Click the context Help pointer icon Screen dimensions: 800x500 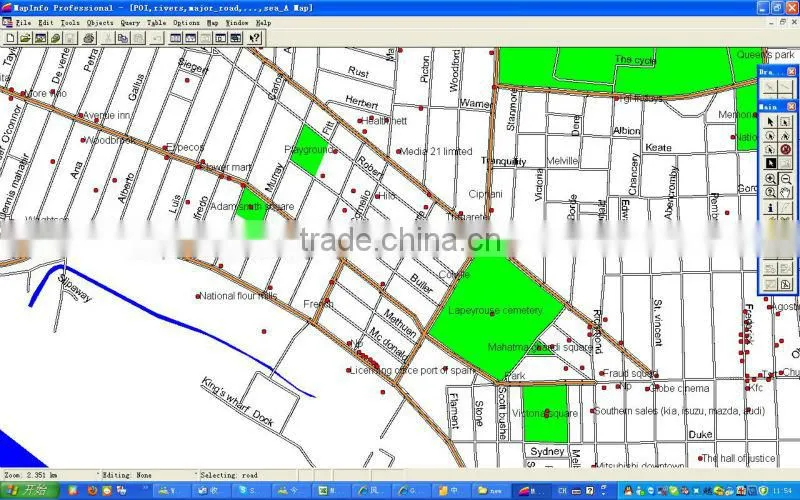click(255, 38)
